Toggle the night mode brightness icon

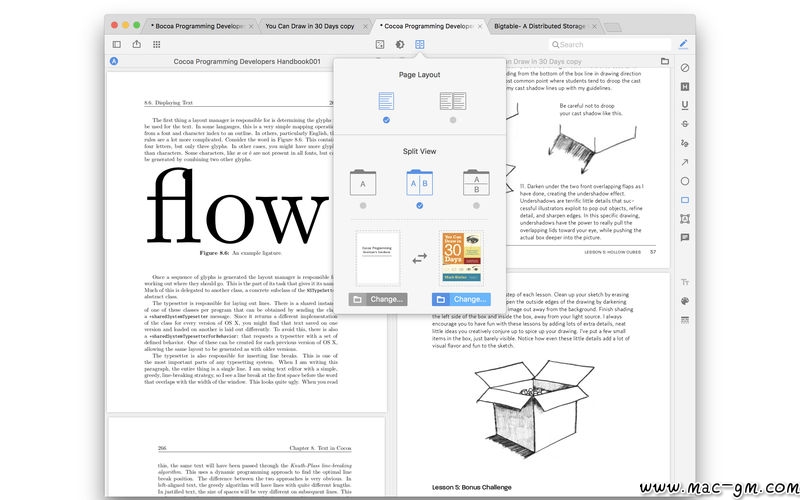[x=400, y=44]
